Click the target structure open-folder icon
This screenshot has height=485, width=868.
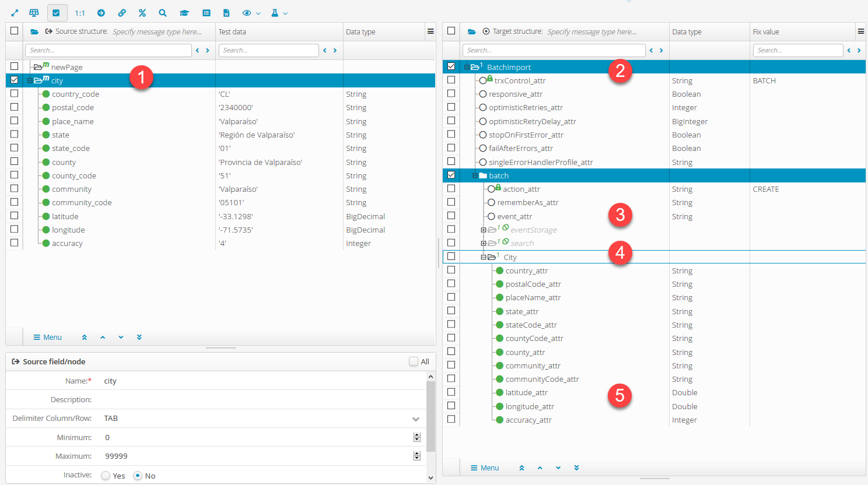(472, 31)
